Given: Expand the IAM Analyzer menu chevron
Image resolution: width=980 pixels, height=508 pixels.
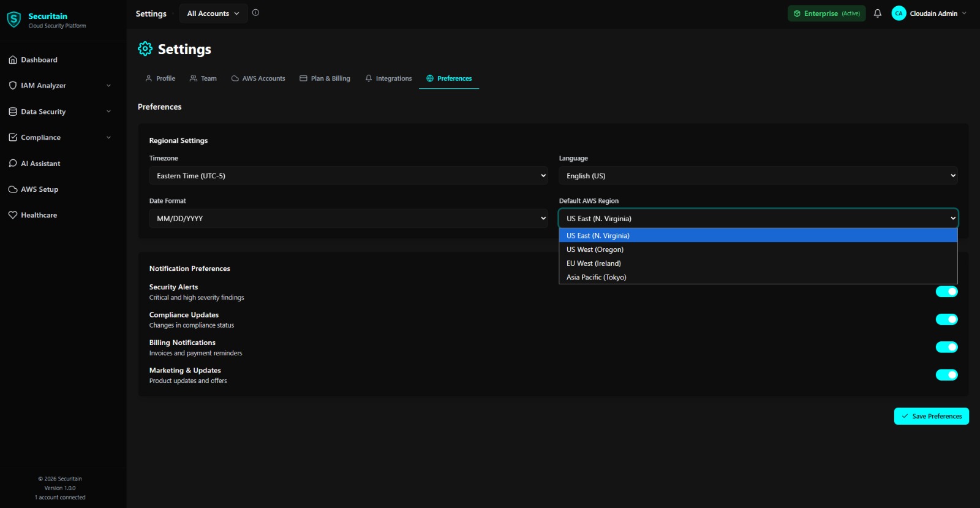Looking at the screenshot, I should (x=108, y=86).
